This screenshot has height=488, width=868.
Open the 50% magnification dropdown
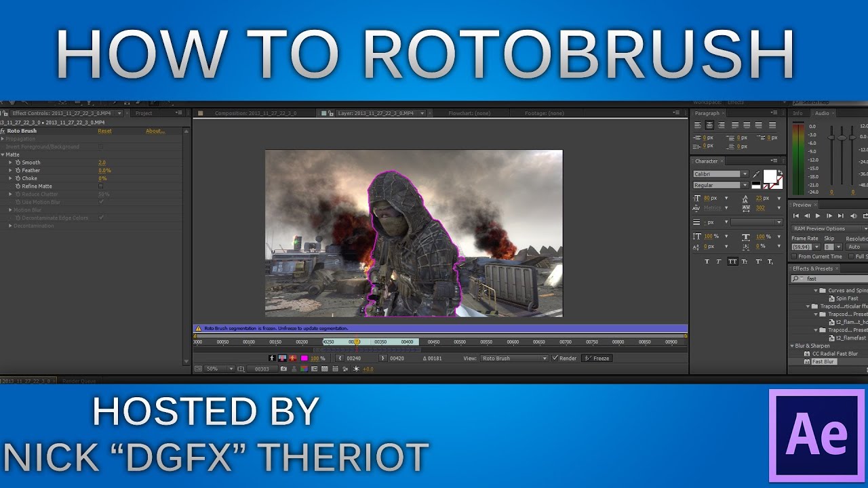click(220, 369)
